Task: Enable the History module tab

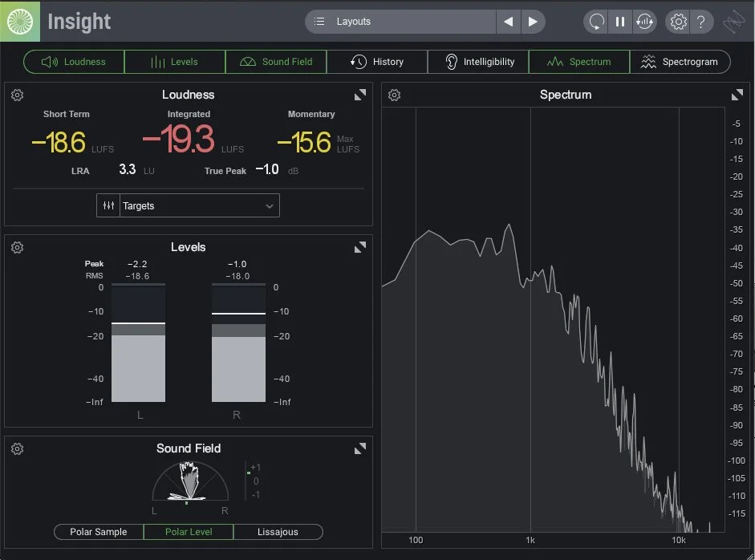Action: (x=377, y=62)
